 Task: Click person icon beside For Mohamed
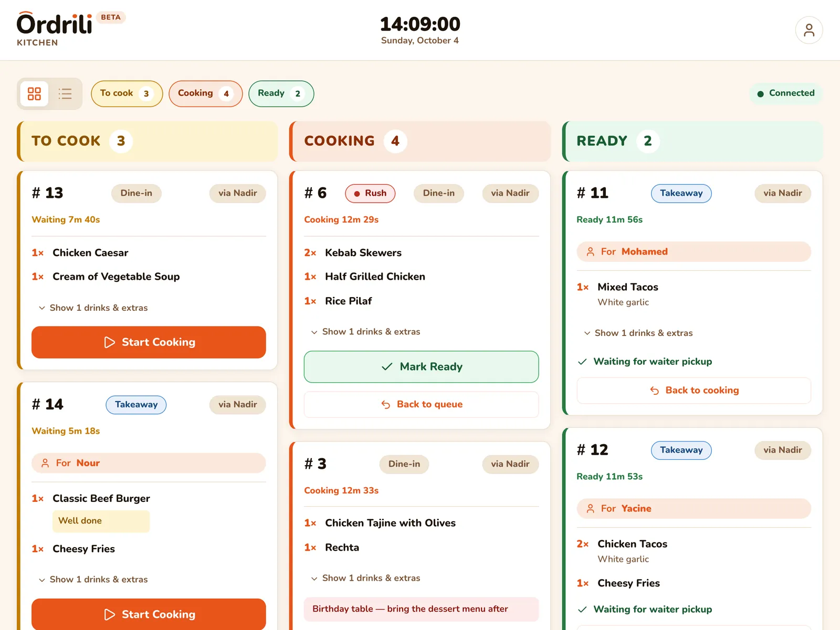click(590, 252)
